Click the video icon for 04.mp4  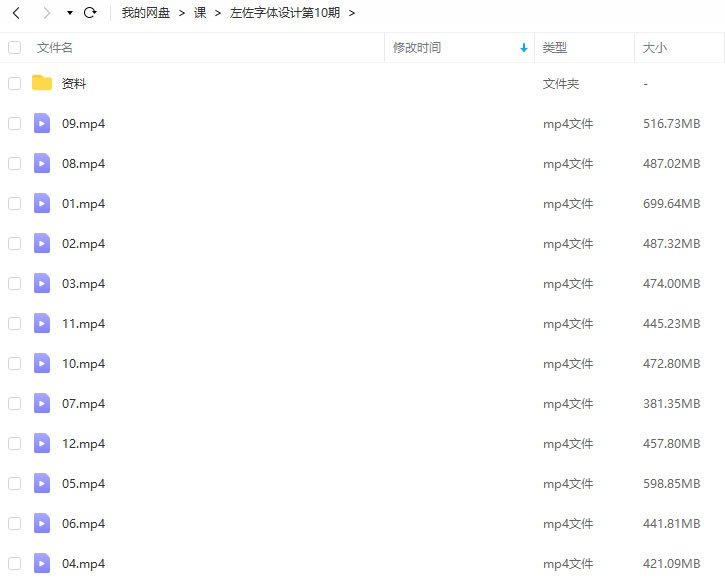pos(41,563)
